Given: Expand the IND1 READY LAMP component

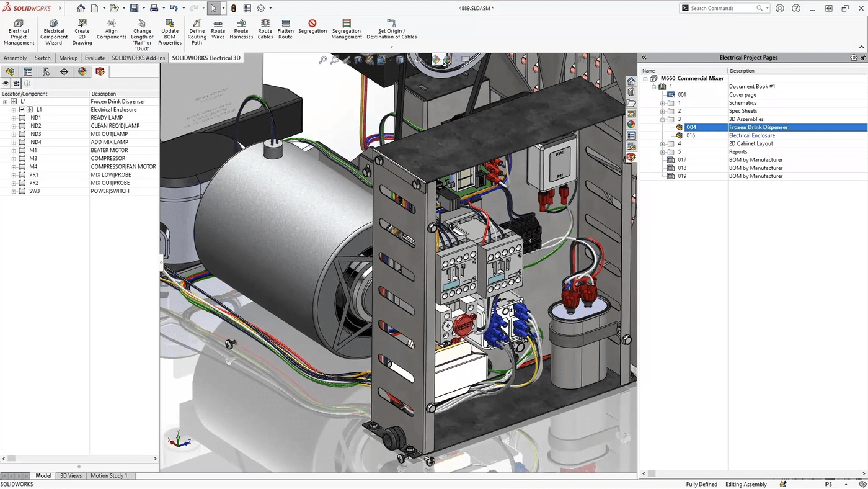Looking at the screenshot, I should tap(14, 117).
